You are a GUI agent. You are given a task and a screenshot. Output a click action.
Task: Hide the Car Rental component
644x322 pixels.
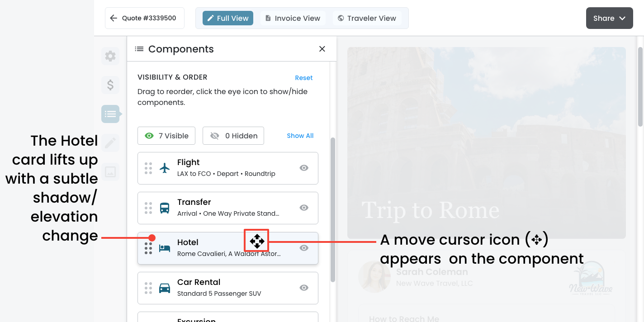(304, 288)
